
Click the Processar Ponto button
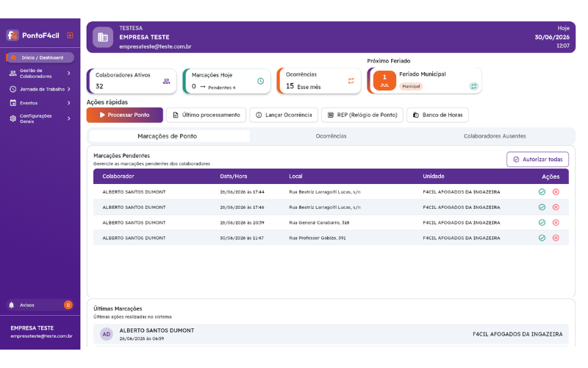click(x=124, y=115)
